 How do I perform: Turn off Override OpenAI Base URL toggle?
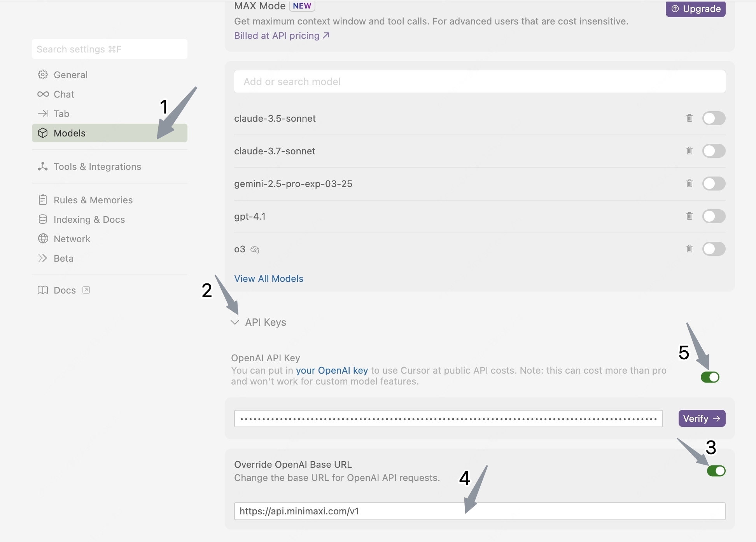[716, 471]
